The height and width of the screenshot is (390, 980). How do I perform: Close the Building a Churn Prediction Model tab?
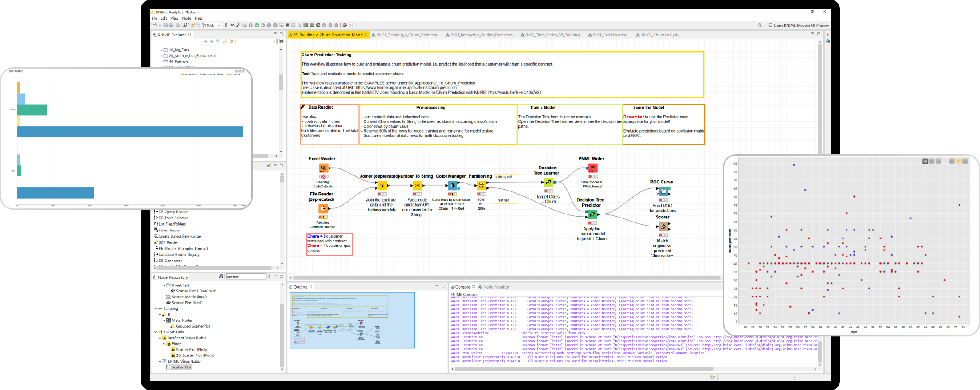367,35
